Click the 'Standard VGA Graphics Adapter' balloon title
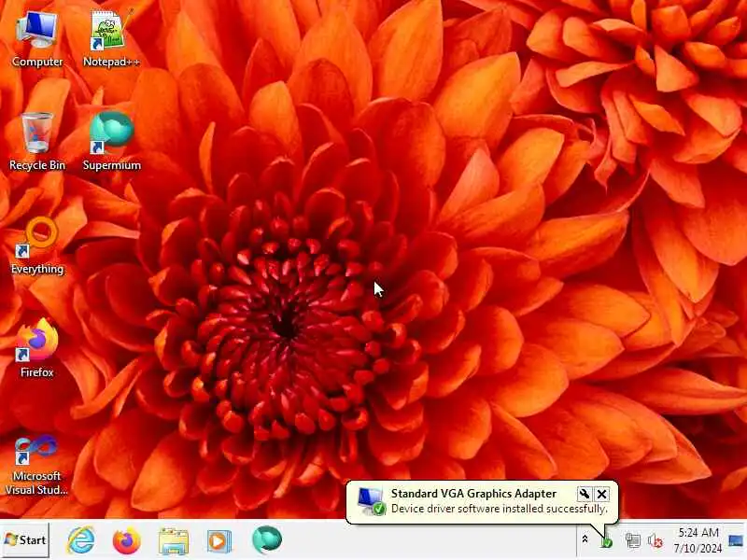The height and width of the screenshot is (560, 747). pos(473,494)
